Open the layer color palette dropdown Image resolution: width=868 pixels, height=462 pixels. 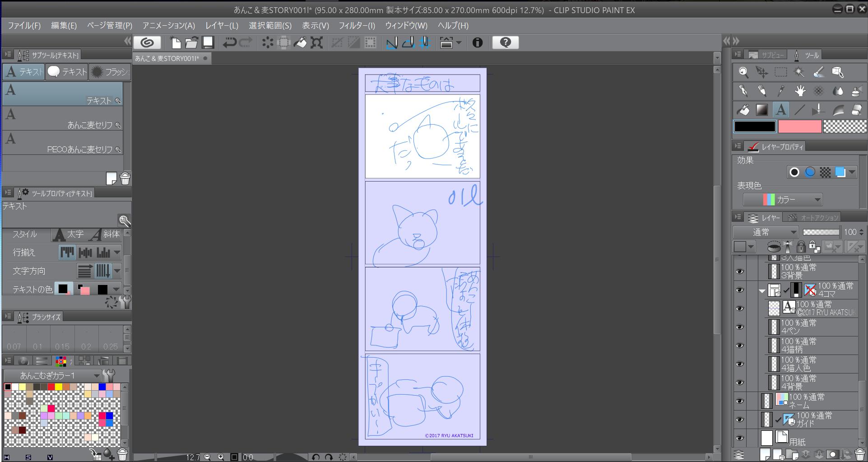pyautogui.click(x=751, y=247)
